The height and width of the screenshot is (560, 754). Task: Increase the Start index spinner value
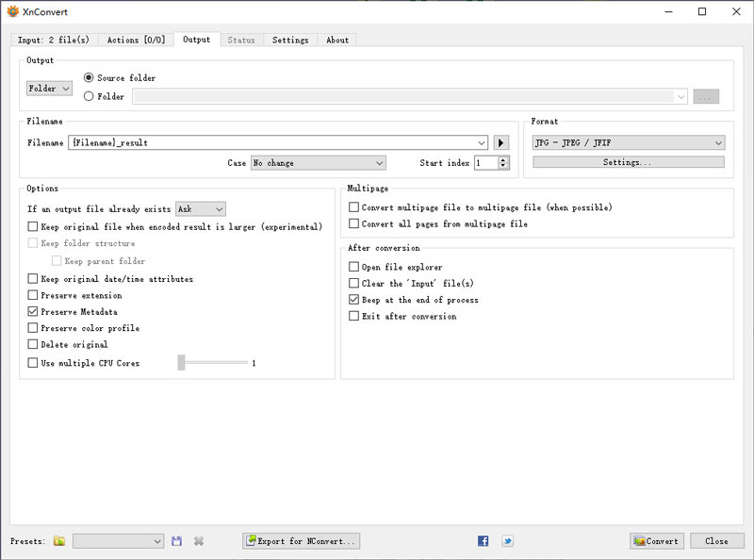click(x=503, y=159)
